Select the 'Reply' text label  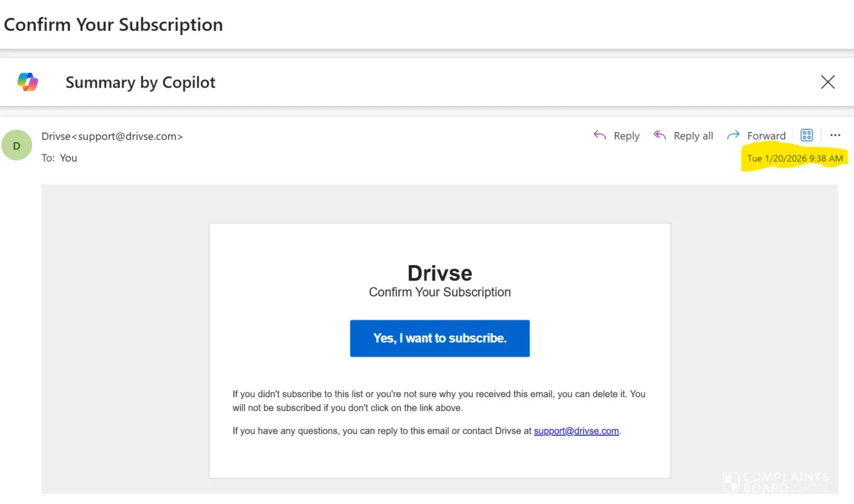point(627,136)
